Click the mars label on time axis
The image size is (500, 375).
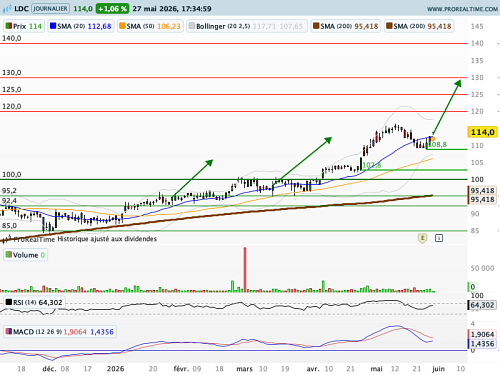point(244,369)
